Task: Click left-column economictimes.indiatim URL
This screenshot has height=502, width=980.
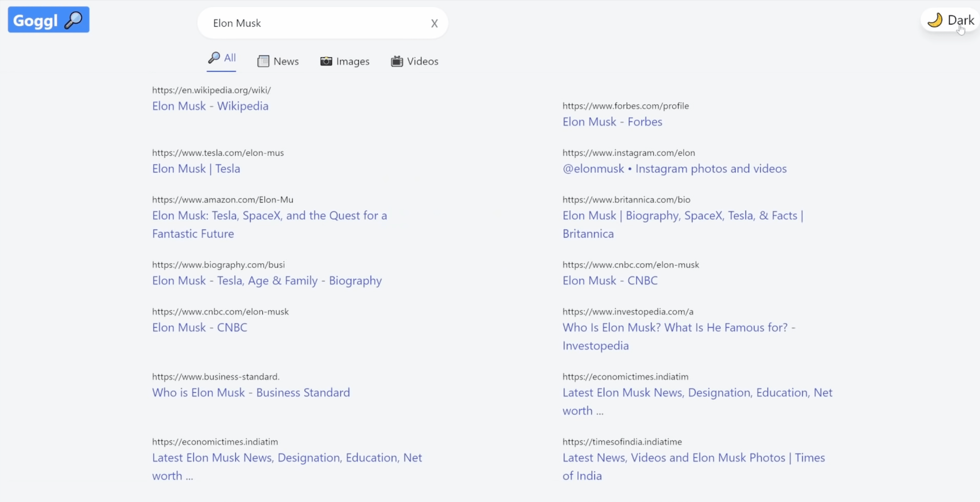Action: point(215,442)
